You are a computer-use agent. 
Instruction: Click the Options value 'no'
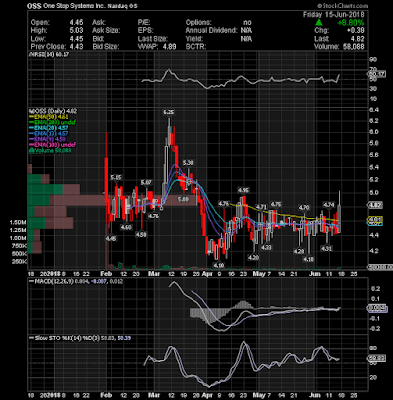coord(247,22)
